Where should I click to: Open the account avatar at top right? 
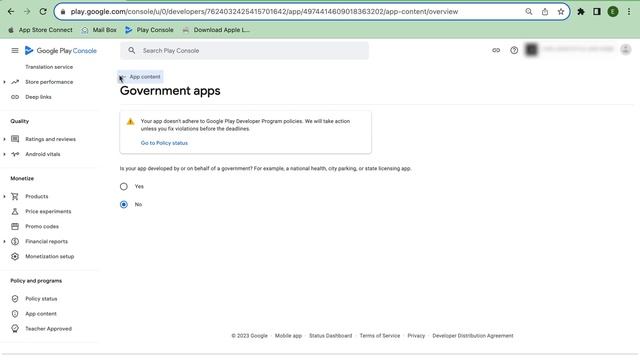click(x=625, y=49)
